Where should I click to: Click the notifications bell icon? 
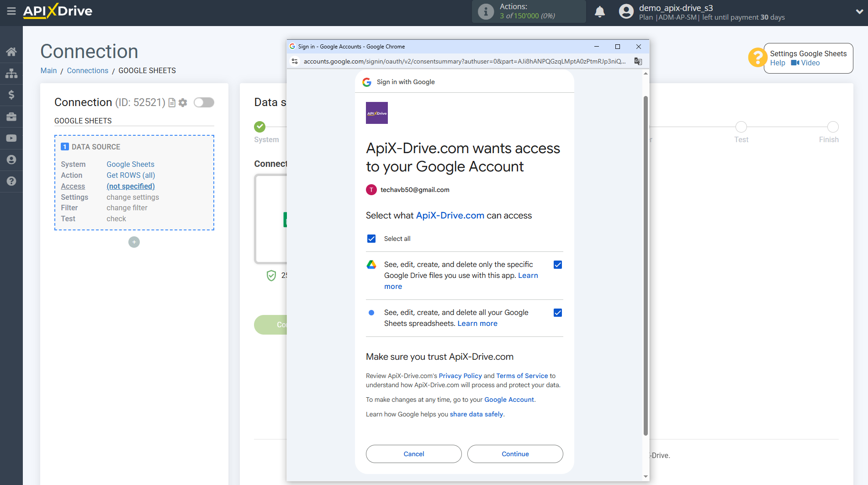(x=600, y=12)
